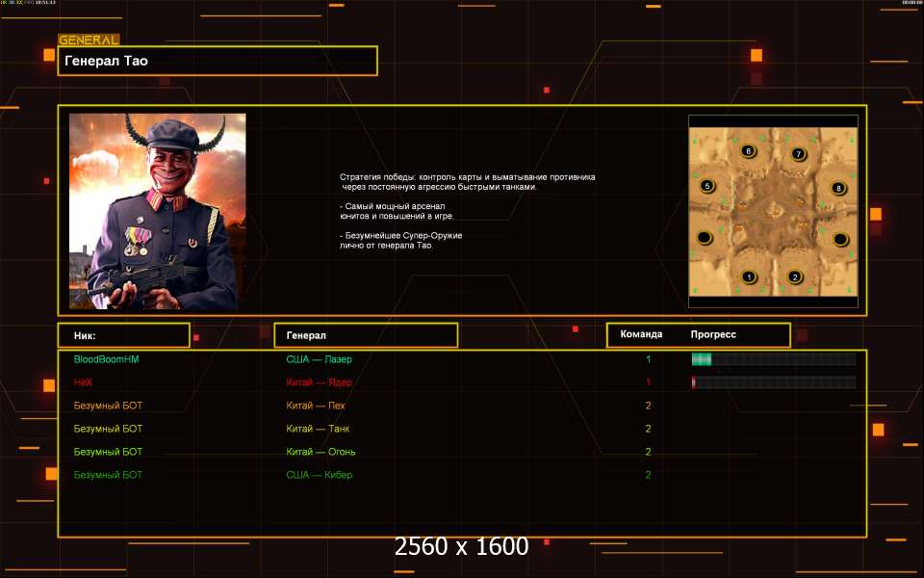924x578 pixels.
Task: Select the 'Ник:' column header
Action: (124, 335)
